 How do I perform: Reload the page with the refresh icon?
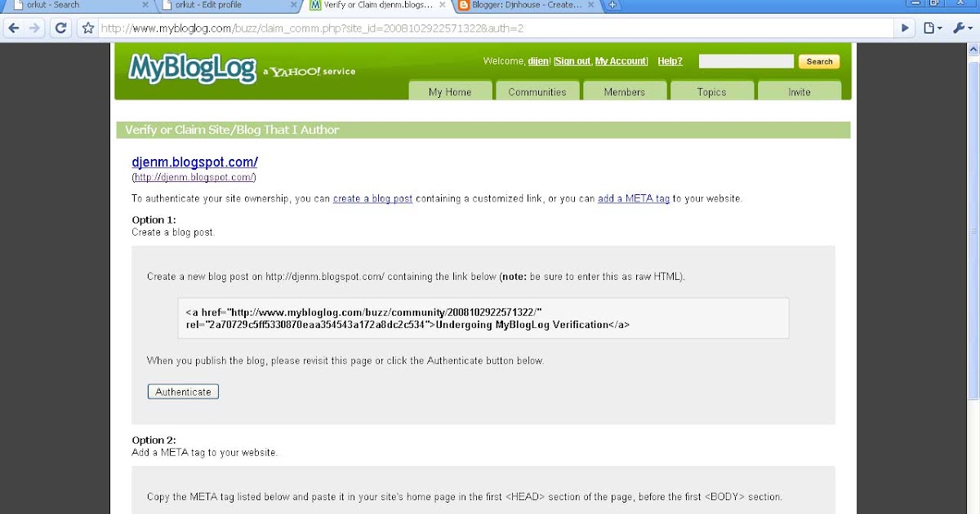click(x=60, y=27)
